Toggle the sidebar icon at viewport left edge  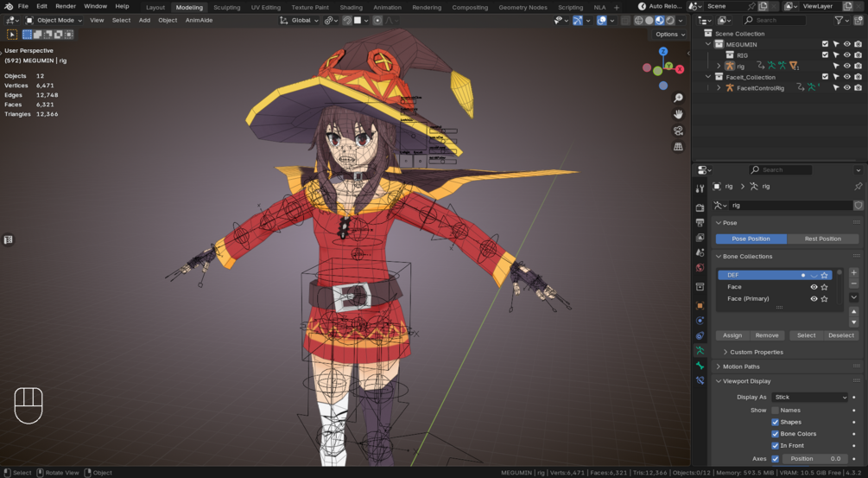click(8, 239)
